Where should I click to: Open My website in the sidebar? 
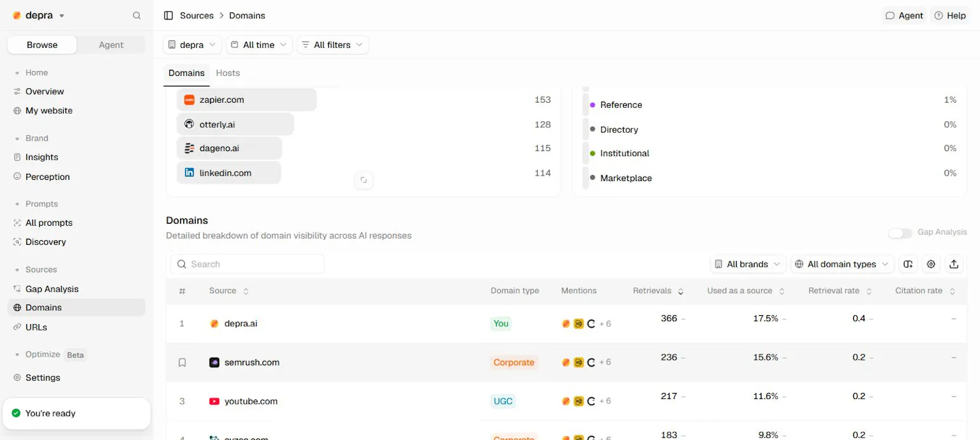[49, 111]
